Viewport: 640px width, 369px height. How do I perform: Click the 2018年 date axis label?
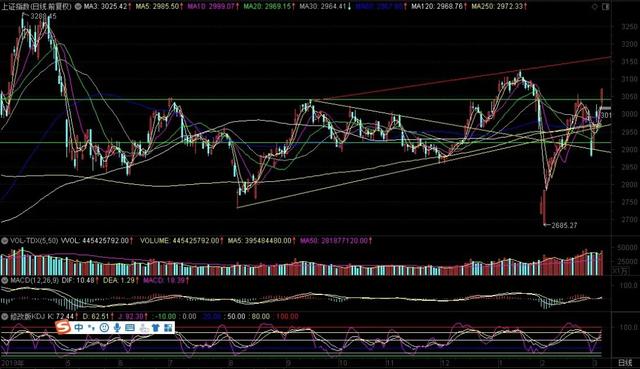pos(12,362)
